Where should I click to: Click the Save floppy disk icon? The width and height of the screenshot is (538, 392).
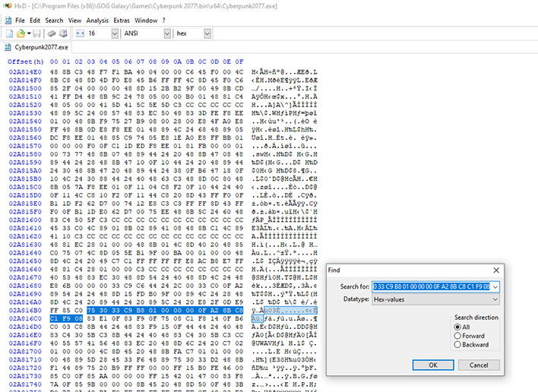36,33
